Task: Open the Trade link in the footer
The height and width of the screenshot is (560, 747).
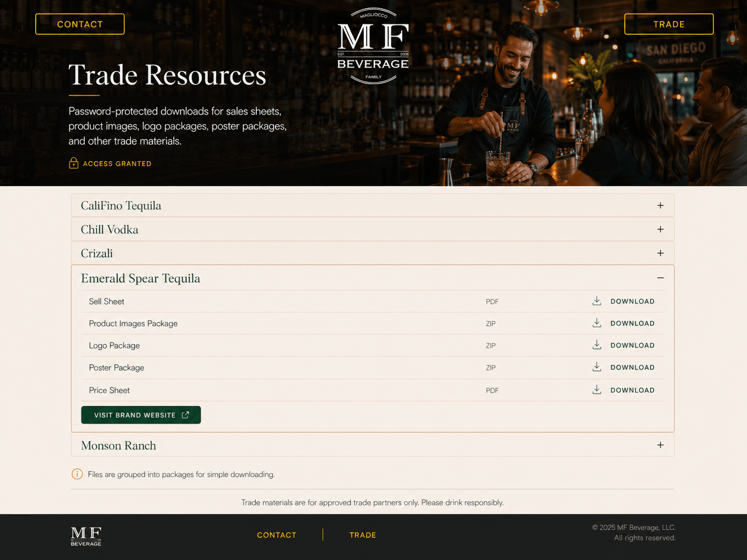Action: pos(363,535)
